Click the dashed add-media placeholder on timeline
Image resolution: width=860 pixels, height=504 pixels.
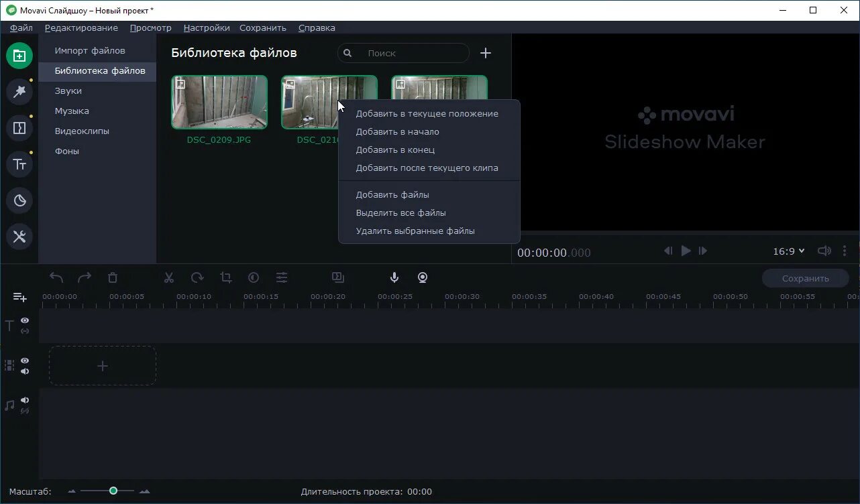click(x=103, y=366)
